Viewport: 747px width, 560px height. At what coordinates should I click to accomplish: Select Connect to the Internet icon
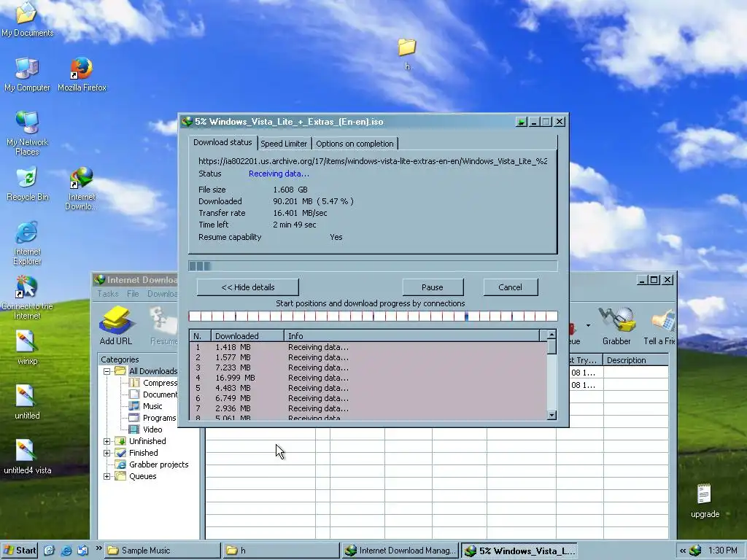(x=27, y=297)
